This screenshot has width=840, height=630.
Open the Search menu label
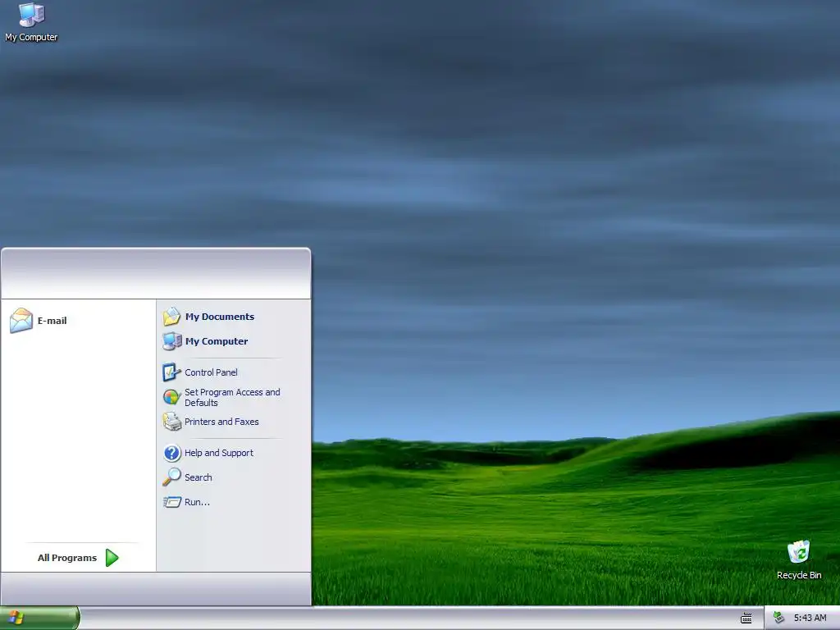199,477
